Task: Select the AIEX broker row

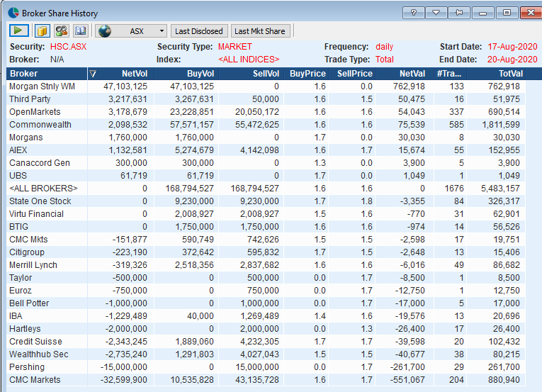Action: 266,150
